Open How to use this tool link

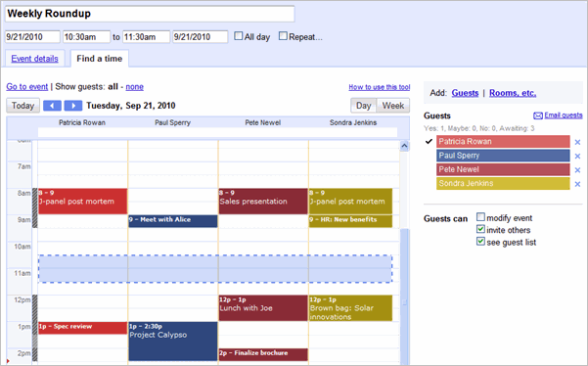(380, 87)
